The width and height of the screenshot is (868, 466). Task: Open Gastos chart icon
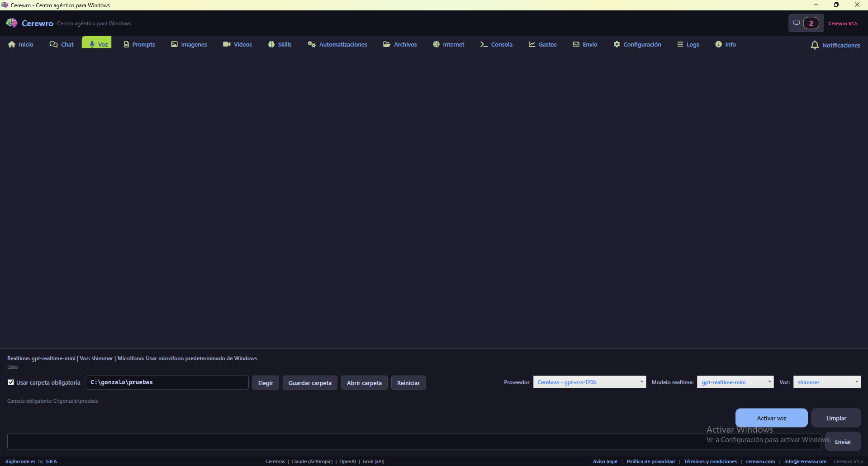pos(532,44)
